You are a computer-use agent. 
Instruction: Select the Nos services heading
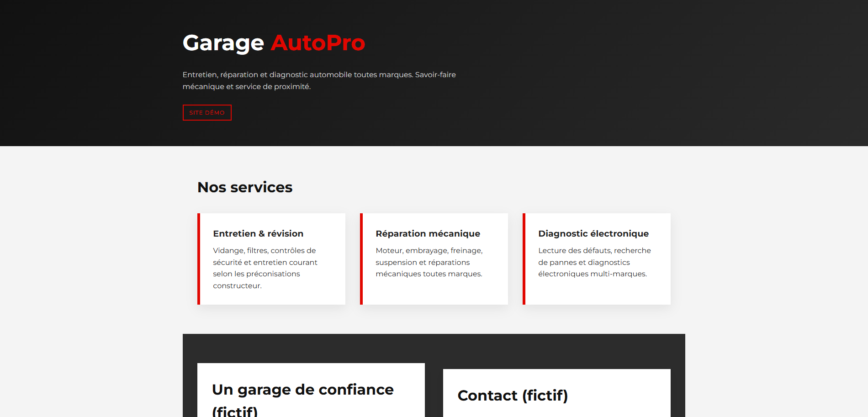[245, 187]
